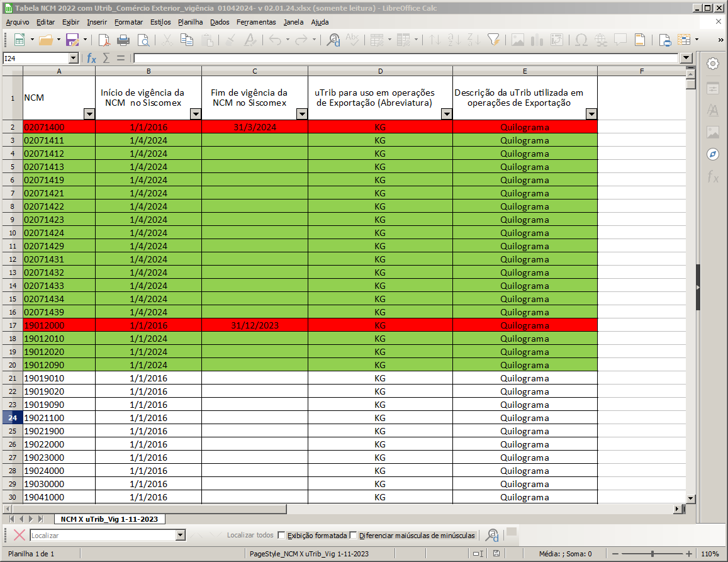Select cell with NCM 19012000

(59, 325)
